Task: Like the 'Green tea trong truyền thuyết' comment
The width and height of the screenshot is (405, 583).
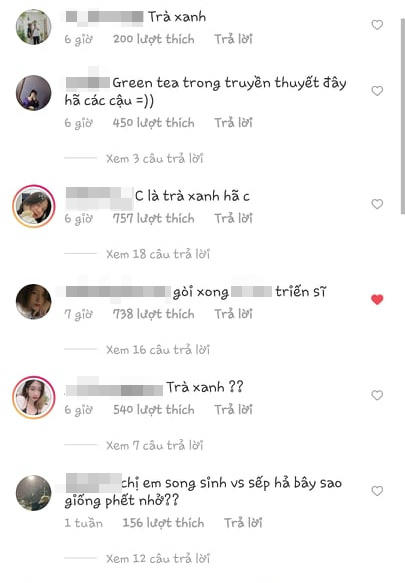Action: click(x=377, y=91)
